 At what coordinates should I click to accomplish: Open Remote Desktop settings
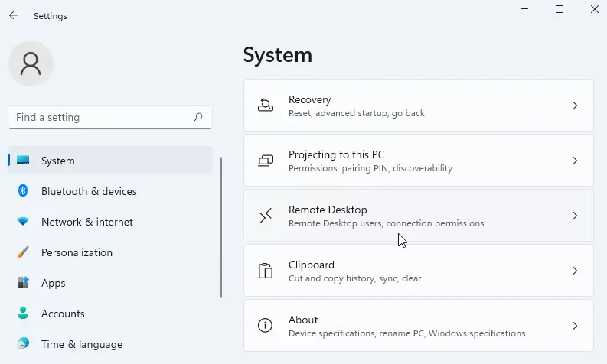click(x=419, y=216)
